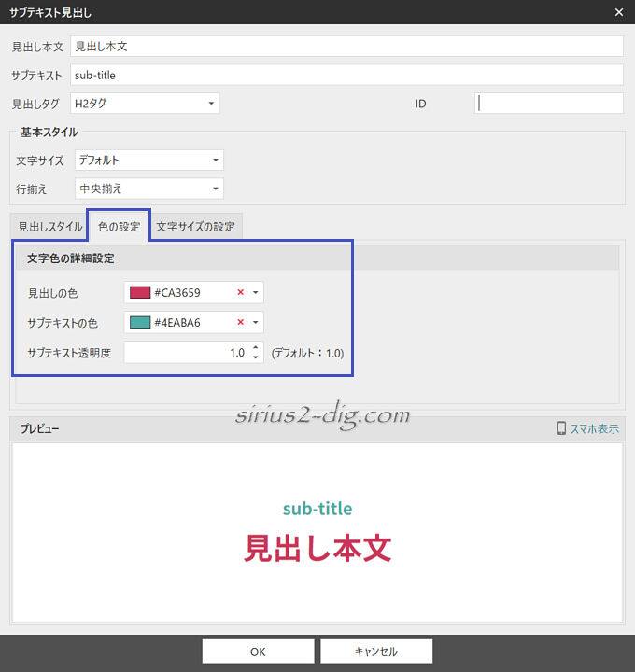Click the smartphone preview icon
The height and width of the screenshot is (672, 635).
coord(561,428)
